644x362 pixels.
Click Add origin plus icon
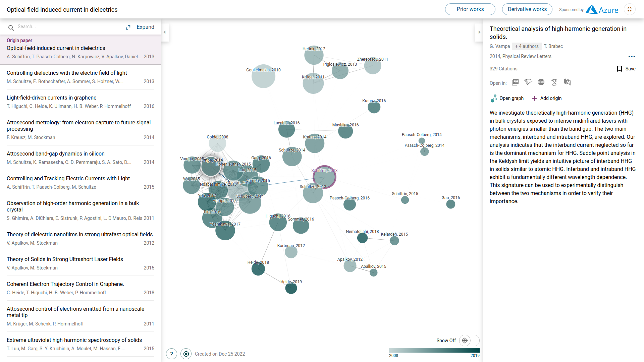point(534,98)
